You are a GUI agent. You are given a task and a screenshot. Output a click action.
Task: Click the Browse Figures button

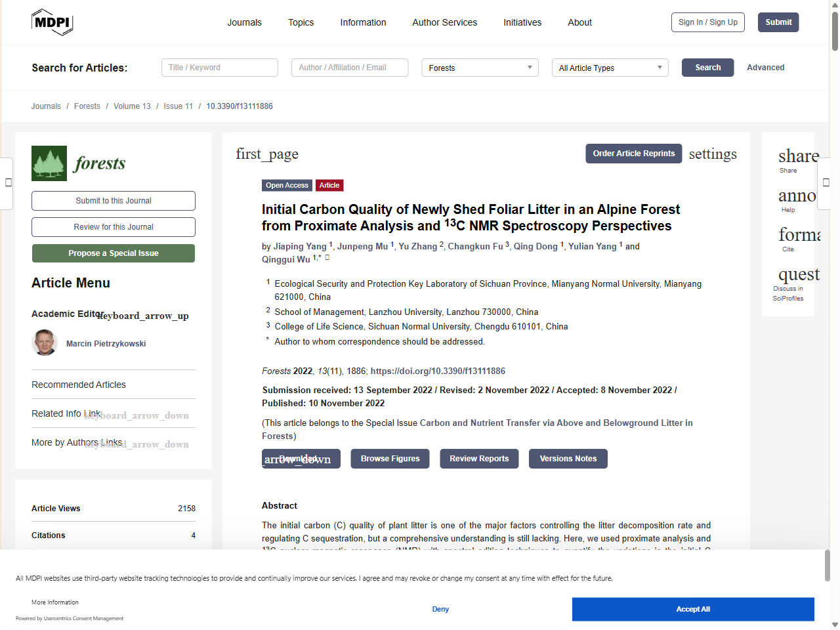pyautogui.click(x=390, y=459)
